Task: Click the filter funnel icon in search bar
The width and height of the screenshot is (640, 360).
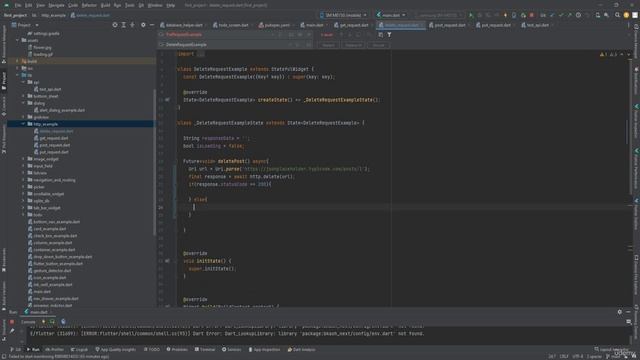Action: click(x=389, y=35)
